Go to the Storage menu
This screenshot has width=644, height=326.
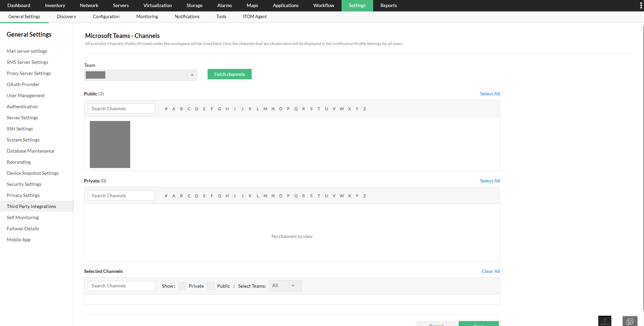[x=194, y=5]
